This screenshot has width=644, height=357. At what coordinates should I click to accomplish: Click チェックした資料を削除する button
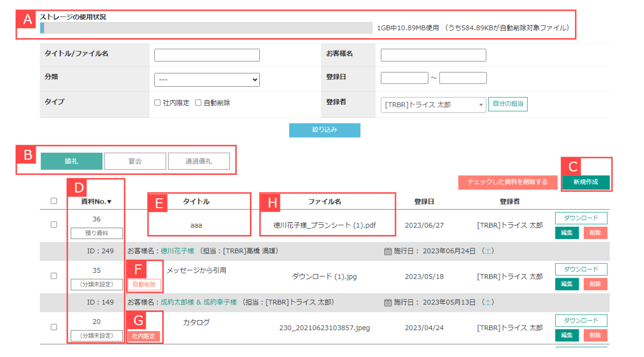(507, 182)
